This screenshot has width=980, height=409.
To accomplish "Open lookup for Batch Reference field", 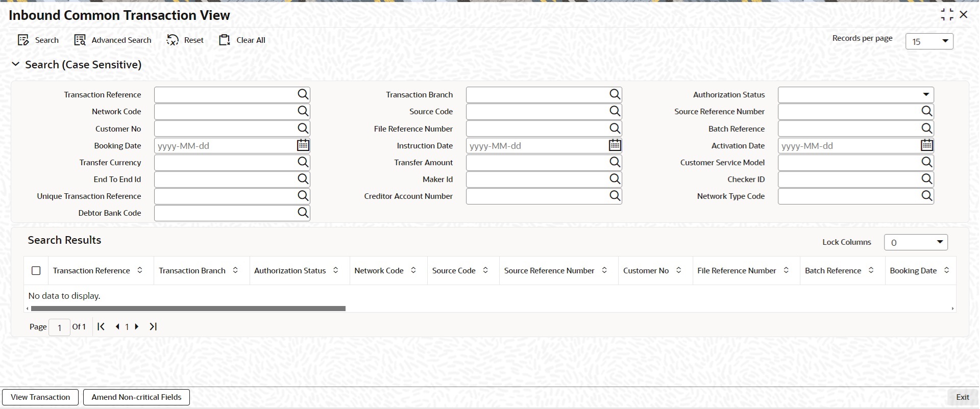I will [x=927, y=129].
